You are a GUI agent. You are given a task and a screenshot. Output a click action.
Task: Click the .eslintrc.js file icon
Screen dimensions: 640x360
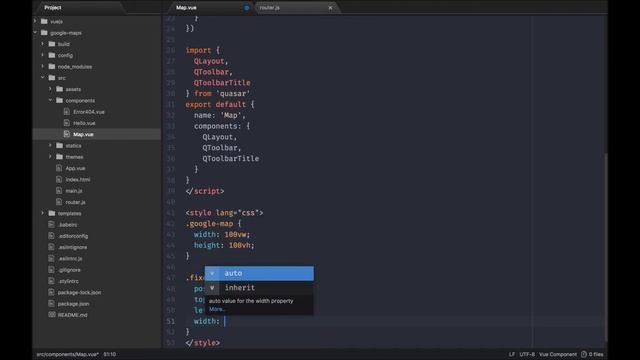pos(51,258)
